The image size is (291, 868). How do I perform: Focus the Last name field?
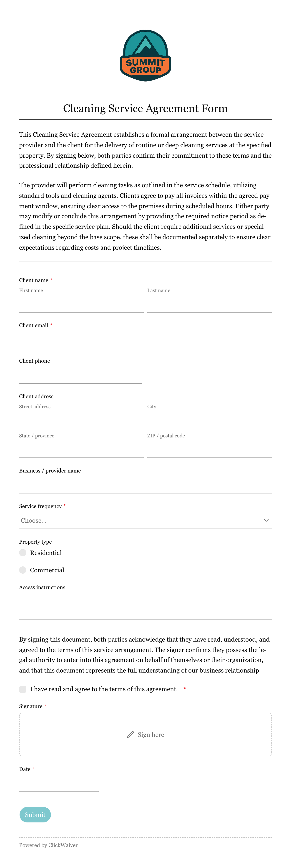pyautogui.click(x=210, y=304)
